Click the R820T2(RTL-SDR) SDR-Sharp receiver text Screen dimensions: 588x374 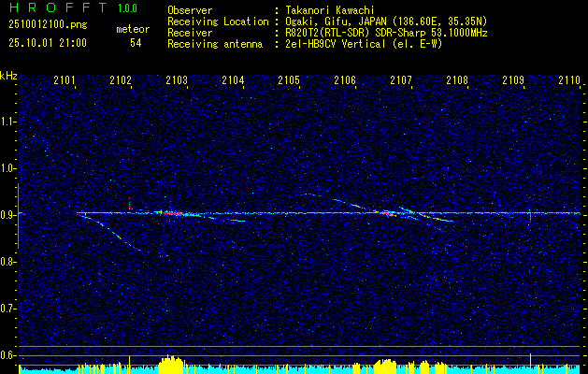point(386,33)
